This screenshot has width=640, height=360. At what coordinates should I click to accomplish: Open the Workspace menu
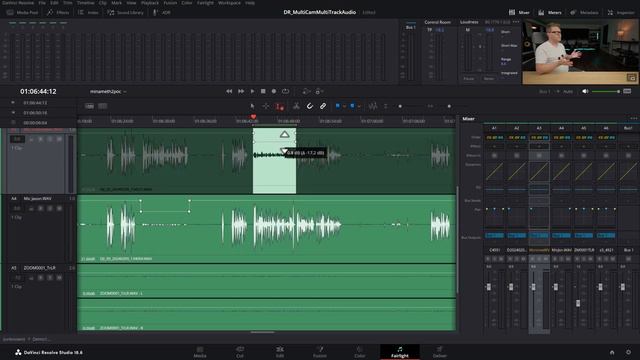click(x=229, y=3)
